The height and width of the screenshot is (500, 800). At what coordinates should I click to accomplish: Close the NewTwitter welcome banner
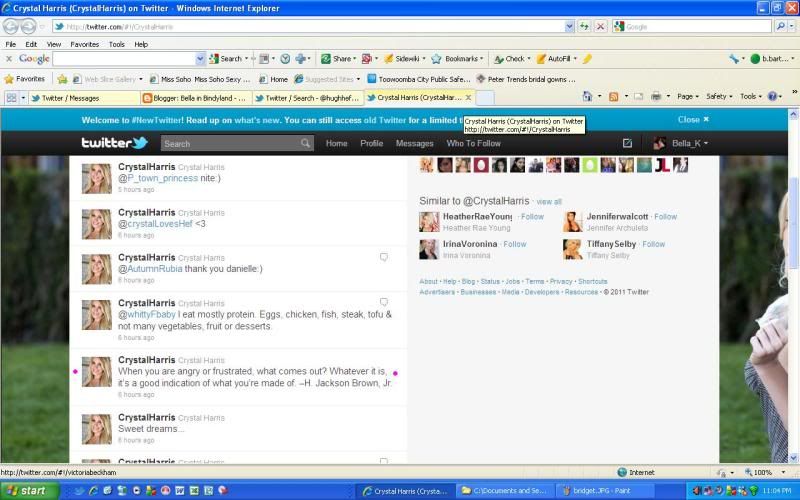coord(693,119)
